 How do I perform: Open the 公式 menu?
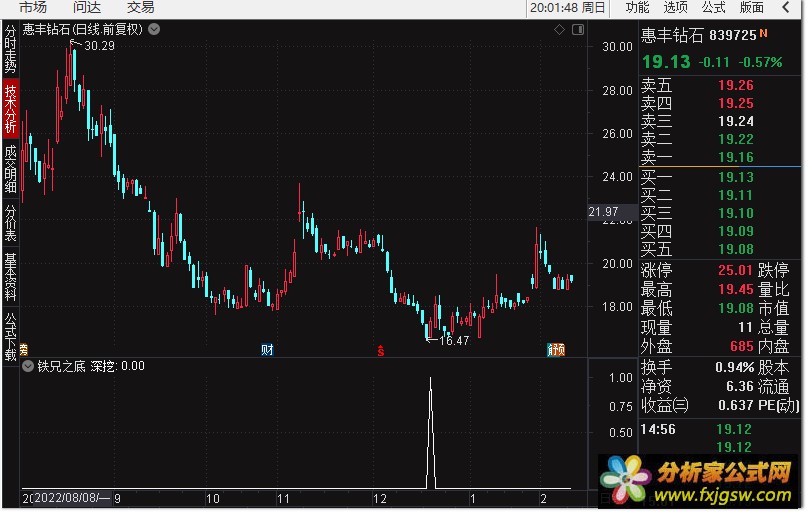[714, 7]
